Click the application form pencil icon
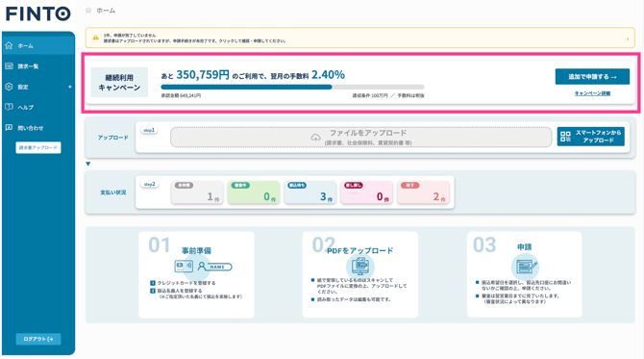644x359 pixels. tap(526, 267)
